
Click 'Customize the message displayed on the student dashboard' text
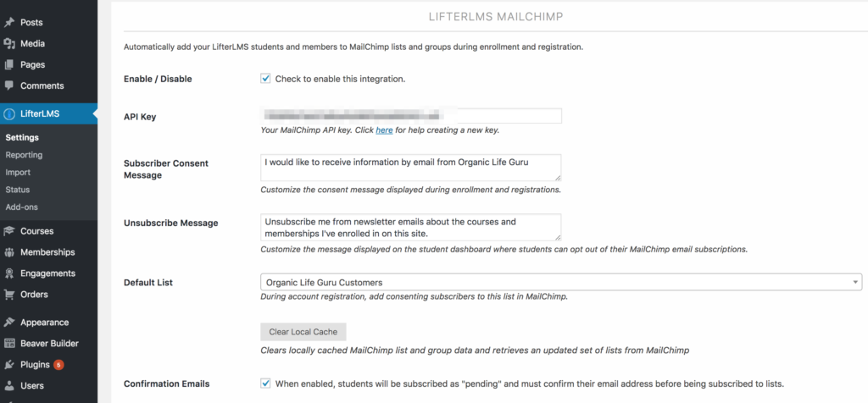pyautogui.click(x=504, y=249)
